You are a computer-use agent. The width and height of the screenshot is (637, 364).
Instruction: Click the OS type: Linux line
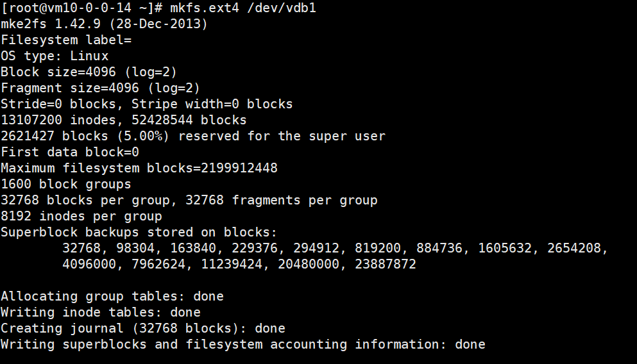point(55,56)
